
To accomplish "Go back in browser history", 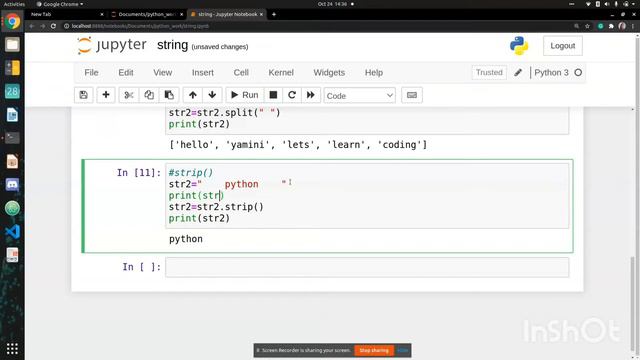I will (32, 26).
